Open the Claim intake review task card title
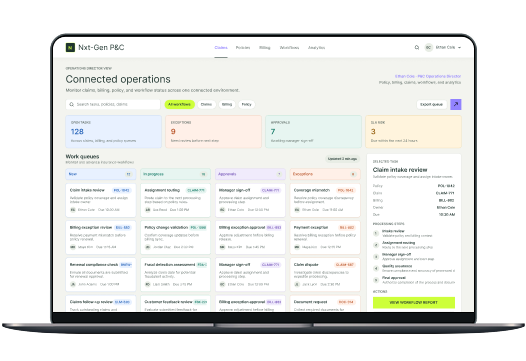The image size is (526, 361). click(x=87, y=190)
